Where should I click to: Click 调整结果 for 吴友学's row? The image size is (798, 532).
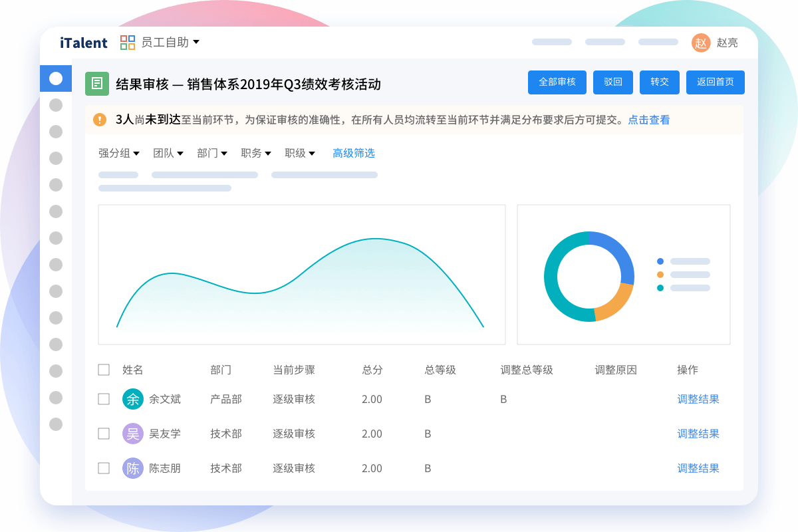[698, 434]
